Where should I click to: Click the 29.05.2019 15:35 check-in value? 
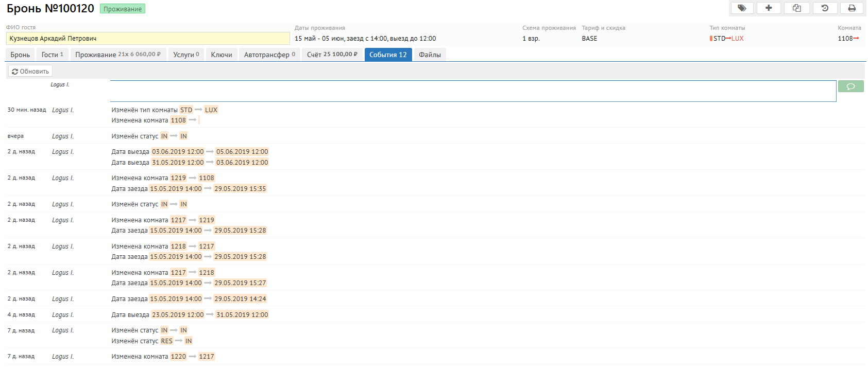240,189
